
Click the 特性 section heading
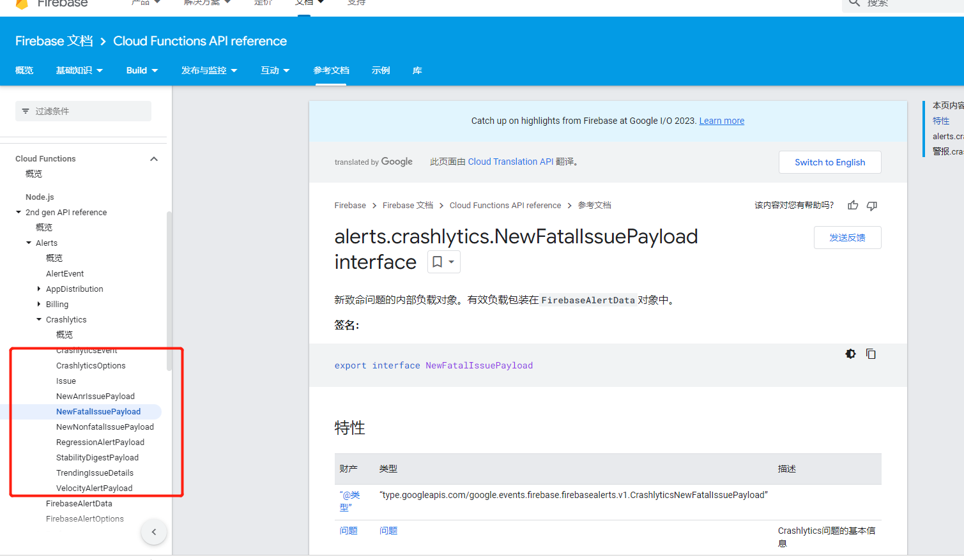click(349, 428)
